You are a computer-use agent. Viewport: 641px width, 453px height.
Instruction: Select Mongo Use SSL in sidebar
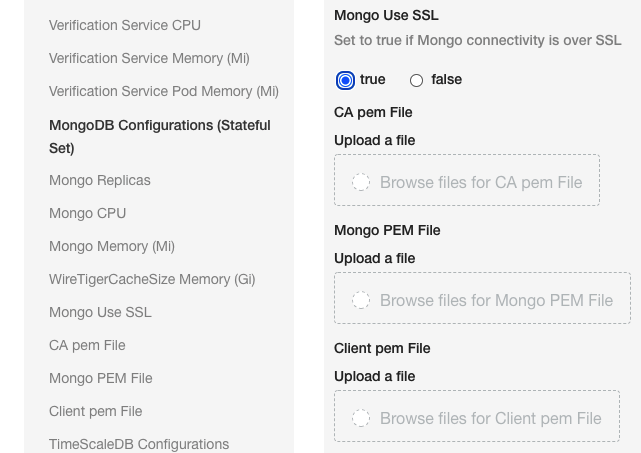coord(100,312)
